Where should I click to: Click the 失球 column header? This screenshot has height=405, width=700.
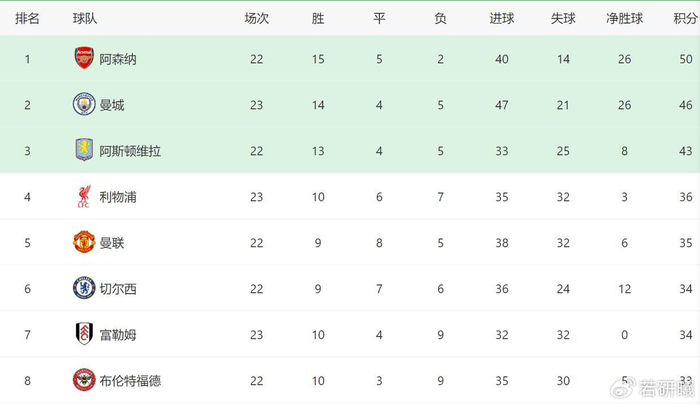point(563,19)
